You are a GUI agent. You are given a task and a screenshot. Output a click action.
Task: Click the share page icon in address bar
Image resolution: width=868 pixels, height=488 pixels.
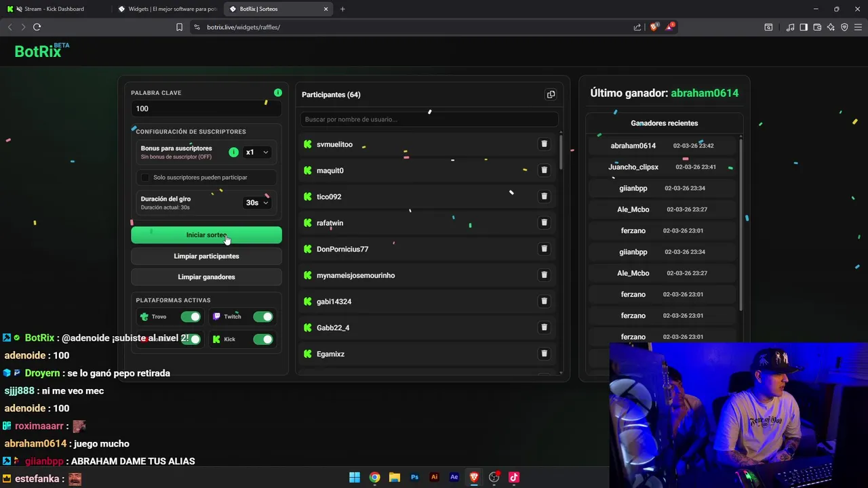point(637,27)
